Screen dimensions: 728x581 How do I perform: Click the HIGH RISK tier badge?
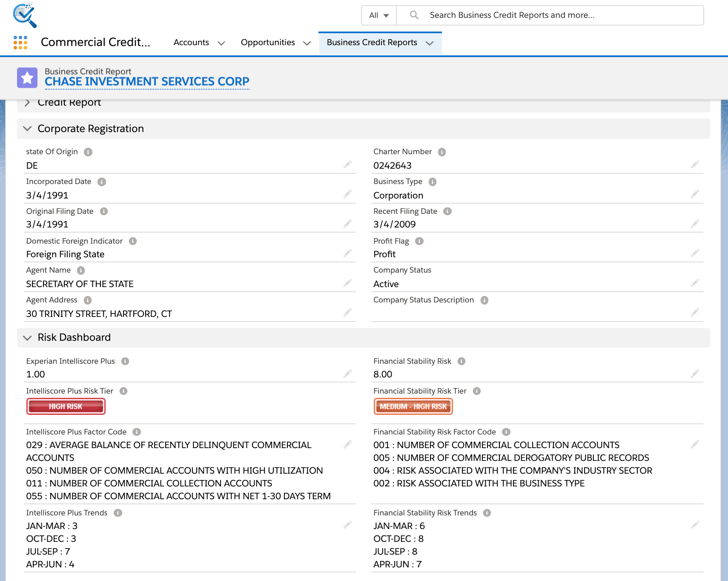(66, 406)
